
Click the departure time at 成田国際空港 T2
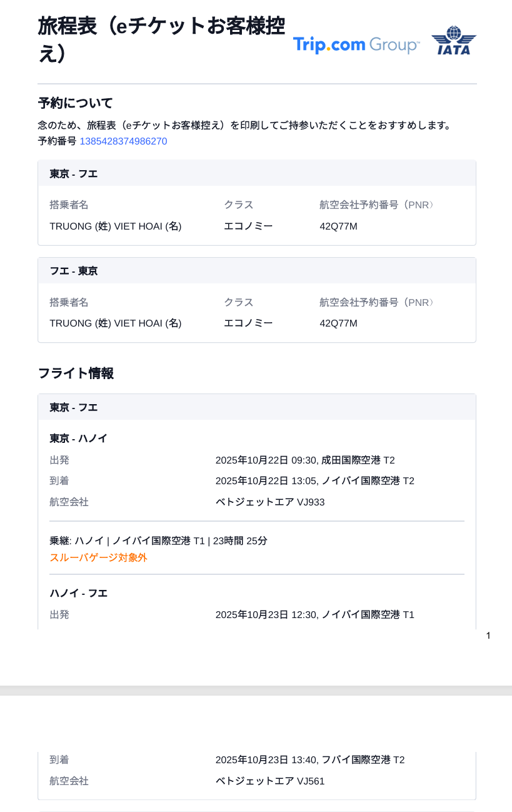point(304,460)
